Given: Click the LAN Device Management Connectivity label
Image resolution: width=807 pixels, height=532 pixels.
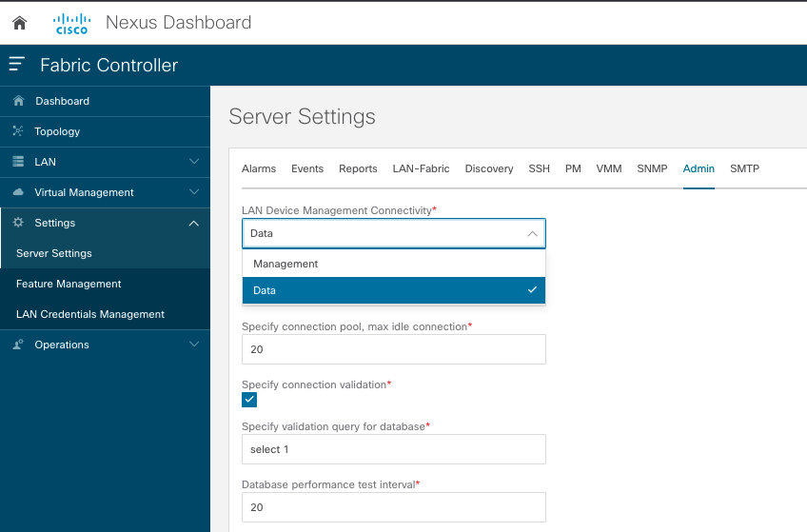Looking at the screenshot, I should 339,210.
